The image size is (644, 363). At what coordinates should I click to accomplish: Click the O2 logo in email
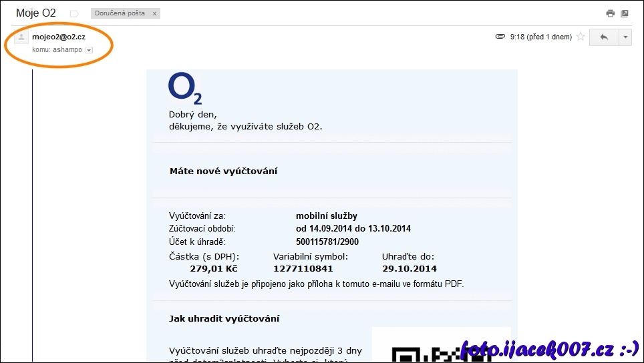tap(185, 89)
